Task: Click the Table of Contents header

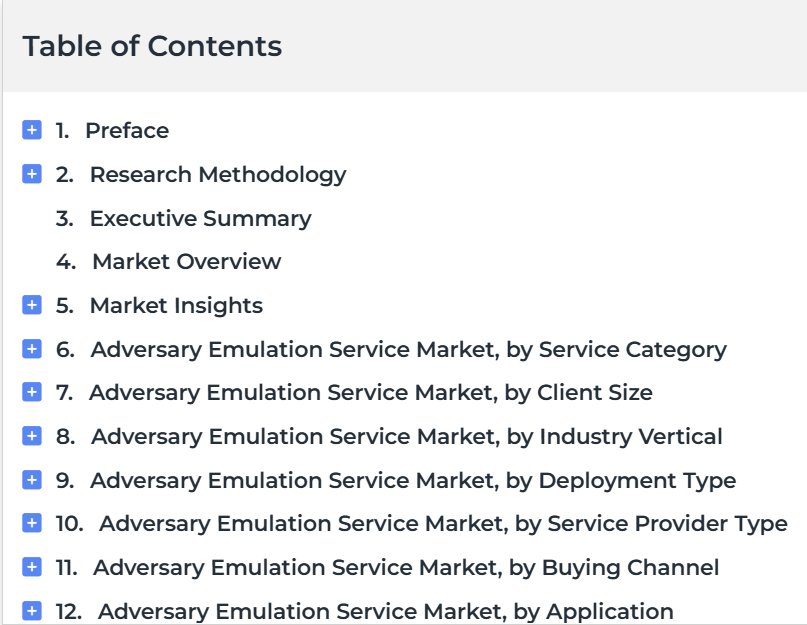Action: click(x=152, y=46)
